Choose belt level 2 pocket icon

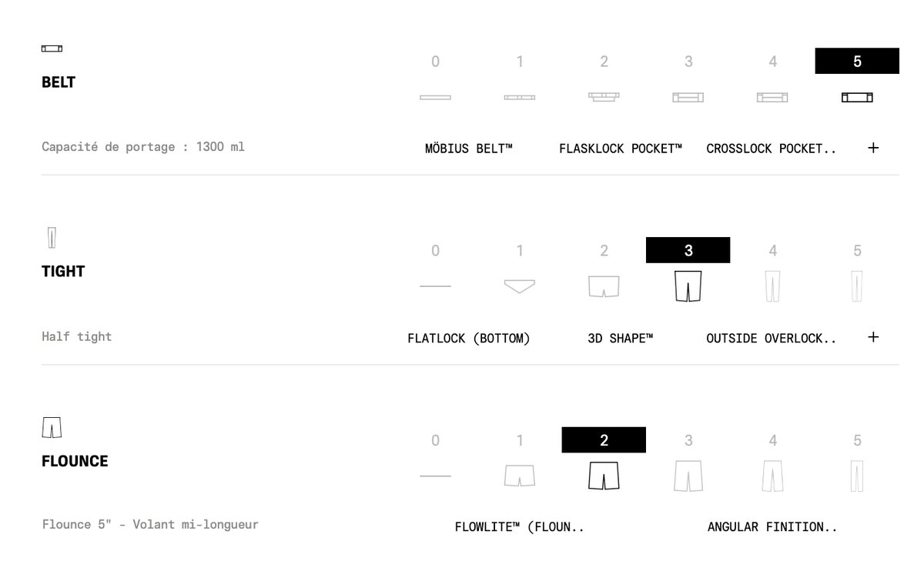(x=604, y=97)
